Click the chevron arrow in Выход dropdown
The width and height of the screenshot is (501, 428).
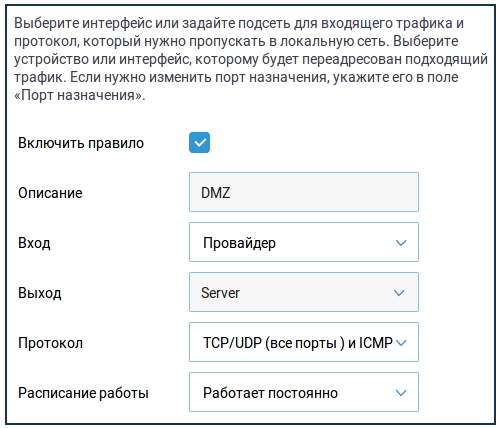399,293
